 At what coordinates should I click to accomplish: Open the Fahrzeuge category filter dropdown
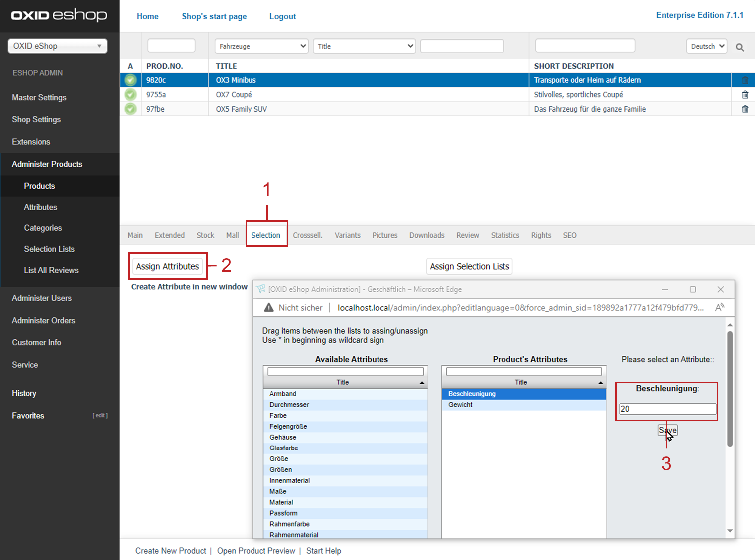(x=261, y=46)
